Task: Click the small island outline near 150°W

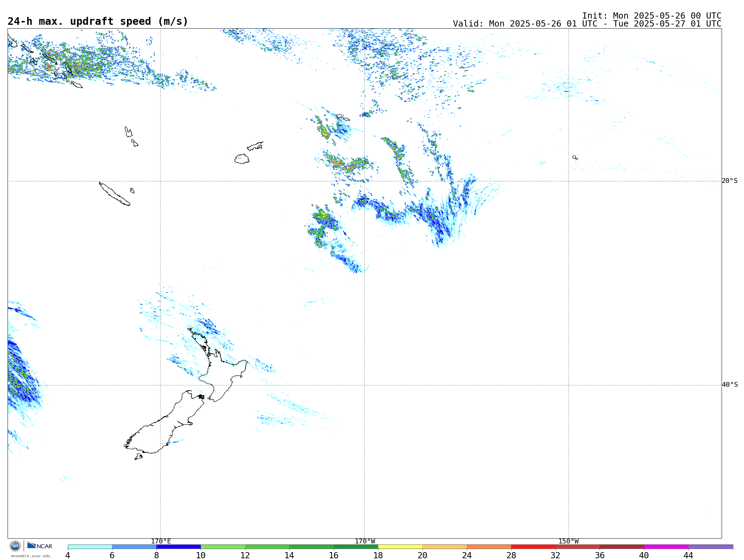Action: pyautogui.click(x=575, y=158)
